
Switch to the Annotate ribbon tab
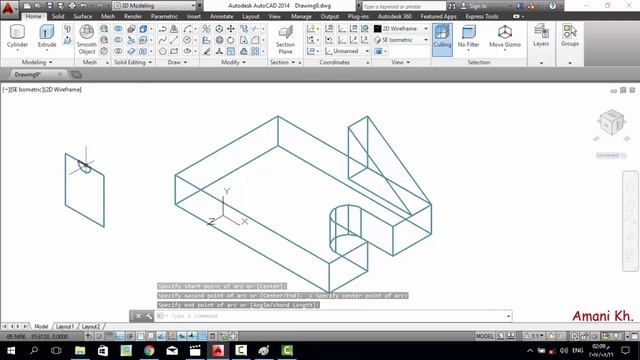click(x=221, y=16)
